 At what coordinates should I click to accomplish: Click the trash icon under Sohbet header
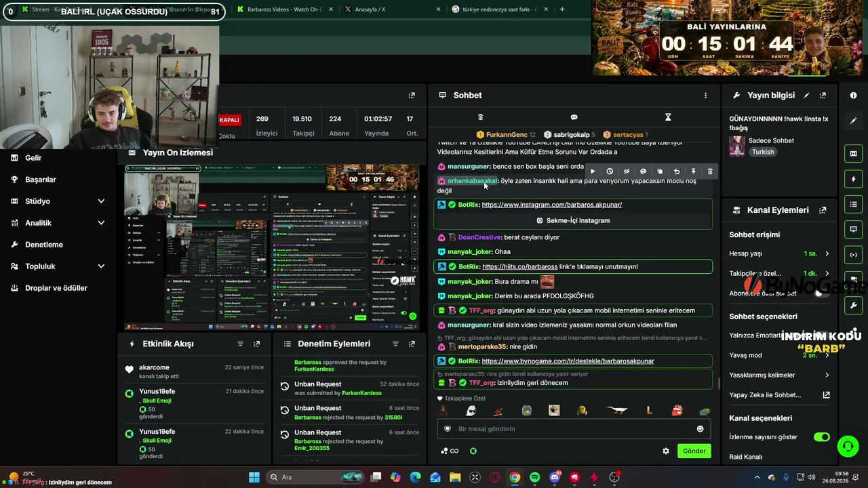coord(481,117)
